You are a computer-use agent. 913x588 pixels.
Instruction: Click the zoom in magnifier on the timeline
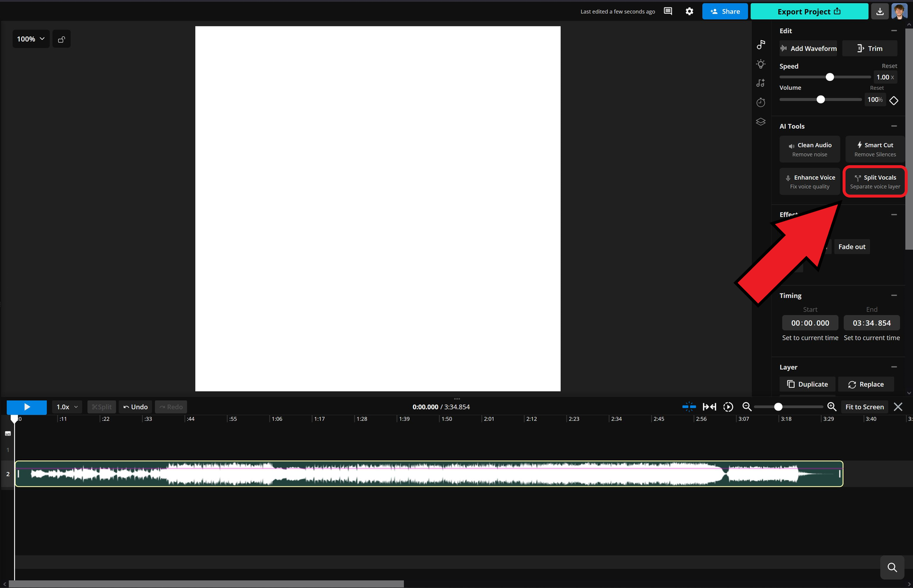click(832, 407)
